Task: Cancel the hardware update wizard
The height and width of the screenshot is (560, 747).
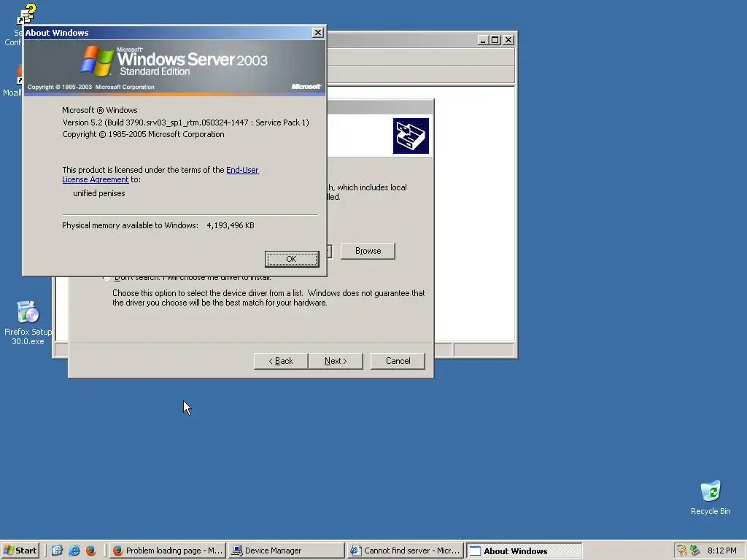Action: (x=398, y=361)
